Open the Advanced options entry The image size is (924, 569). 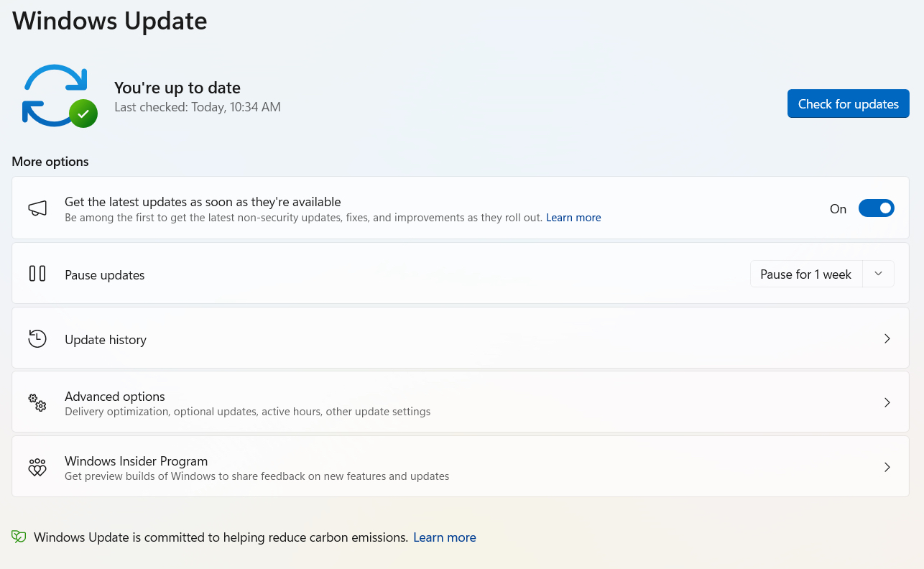point(461,402)
